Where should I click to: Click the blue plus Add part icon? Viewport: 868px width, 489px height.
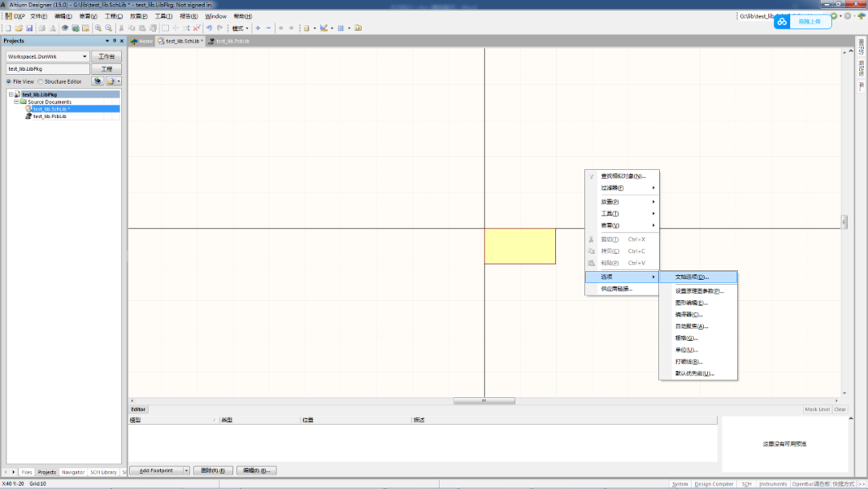258,28
